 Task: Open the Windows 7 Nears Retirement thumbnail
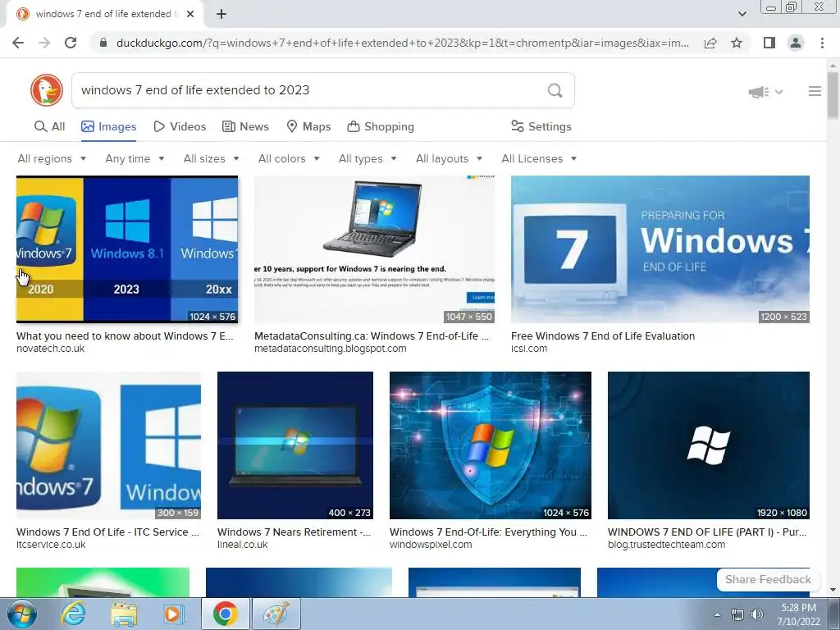pos(295,445)
